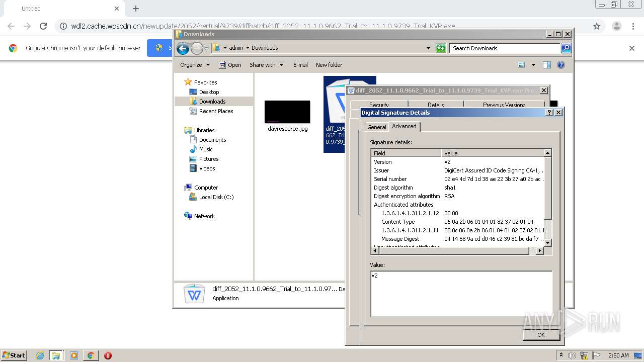Open Documents library
Screen dimensions: 644x362
click(212, 140)
